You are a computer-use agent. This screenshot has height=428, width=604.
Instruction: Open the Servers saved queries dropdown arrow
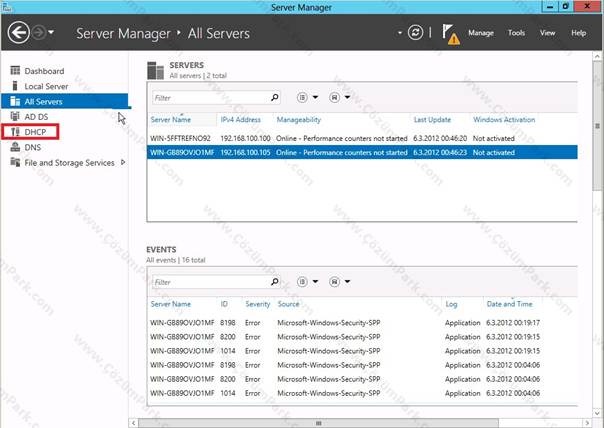347,97
